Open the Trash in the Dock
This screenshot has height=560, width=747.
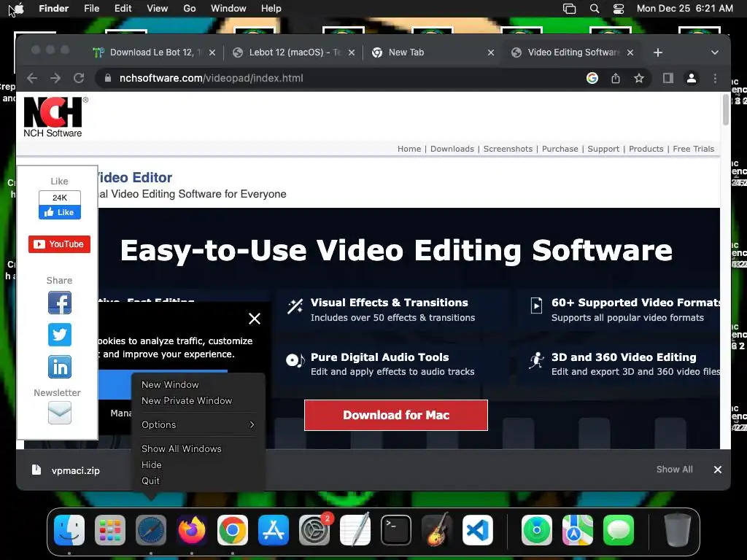[x=678, y=530]
